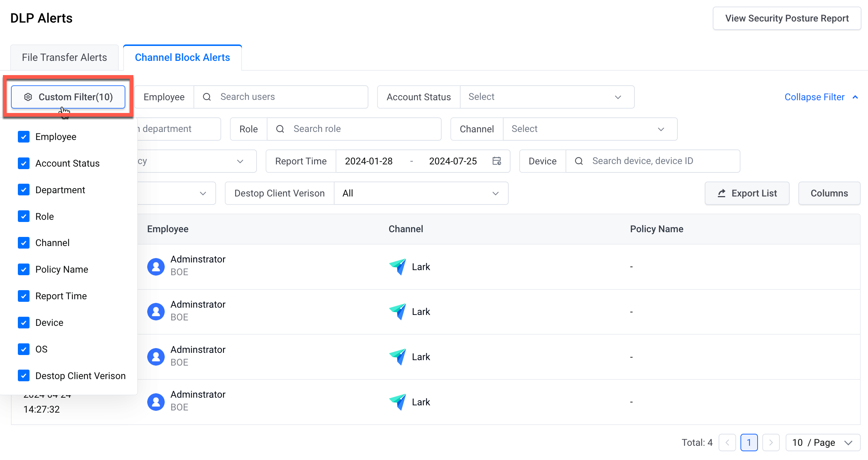Uncheck the Channel filter checkbox
The image size is (868, 460).
(24, 243)
